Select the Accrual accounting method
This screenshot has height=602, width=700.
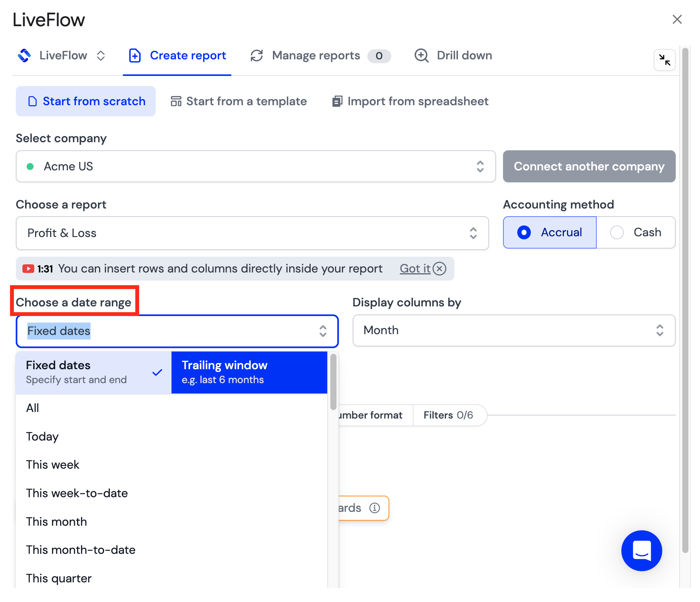pos(550,232)
